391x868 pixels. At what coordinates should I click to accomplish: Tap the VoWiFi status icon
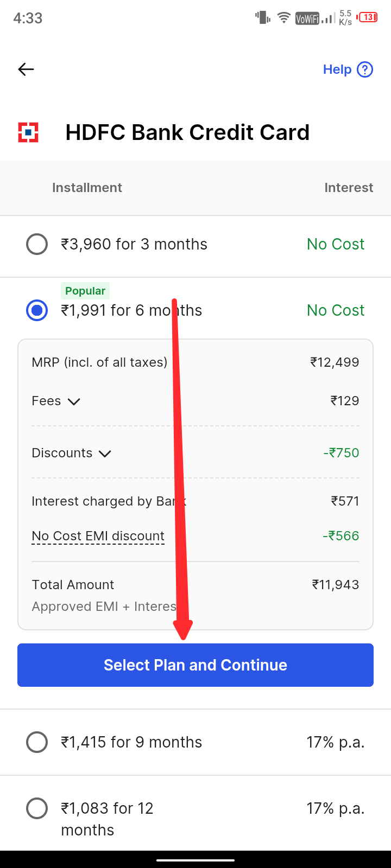tap(307, 19)
